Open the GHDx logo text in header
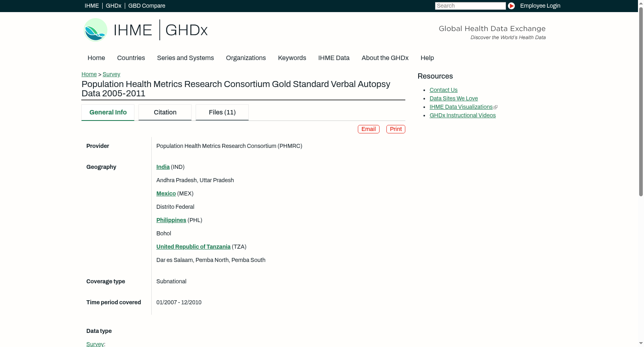 tap(186, 30)
